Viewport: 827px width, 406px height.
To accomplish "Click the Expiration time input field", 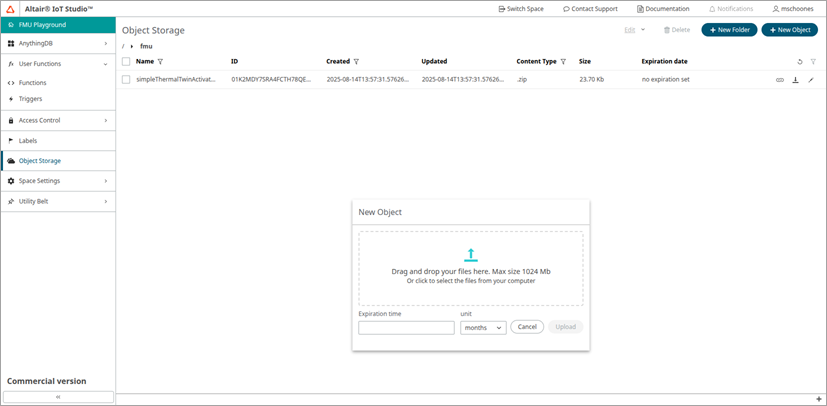I will pos(406,327).
